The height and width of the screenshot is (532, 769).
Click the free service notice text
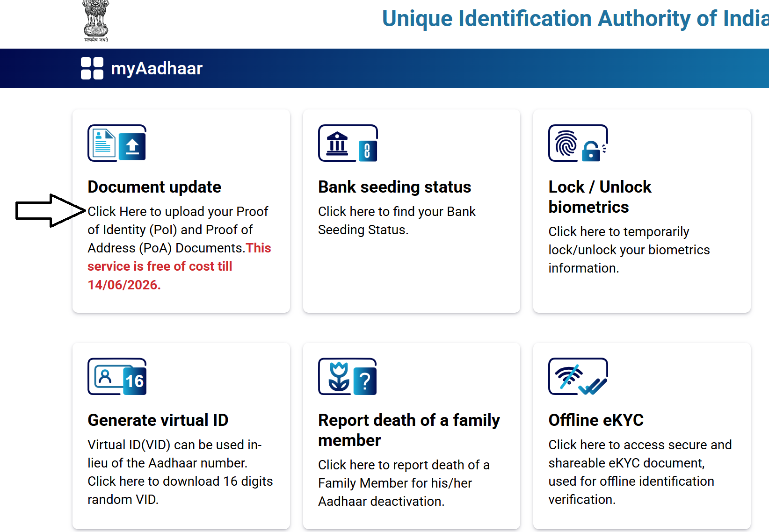pos(178,266)
